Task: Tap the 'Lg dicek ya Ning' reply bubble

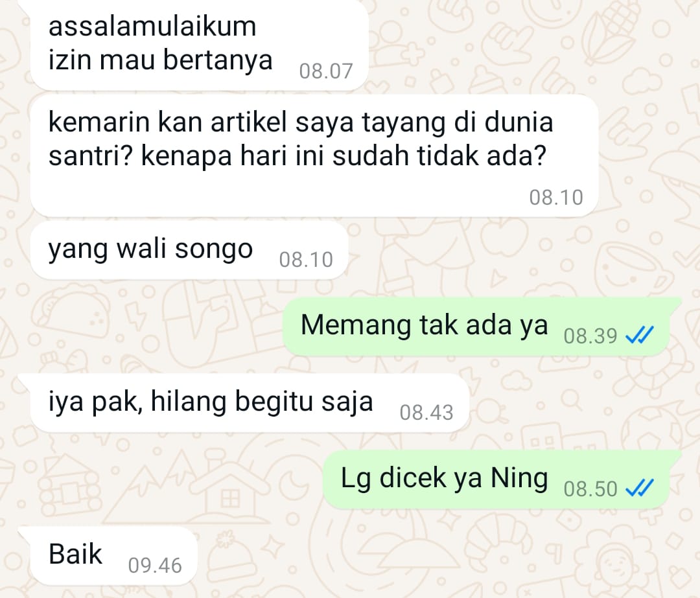Action: click(x=496, y=479)
